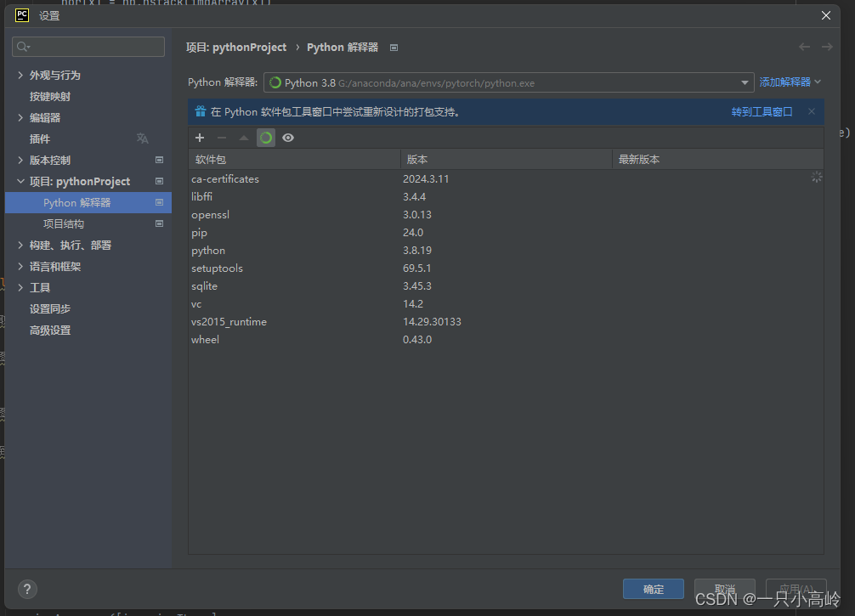855x616 pixels.
Task: Select the ca-certificates package row
Action: (x=506, y=178)
